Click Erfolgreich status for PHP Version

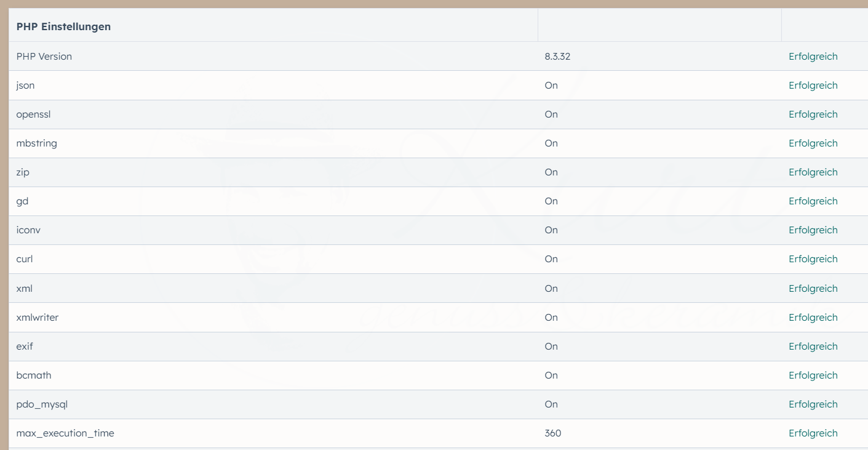[x=813, y=56]
